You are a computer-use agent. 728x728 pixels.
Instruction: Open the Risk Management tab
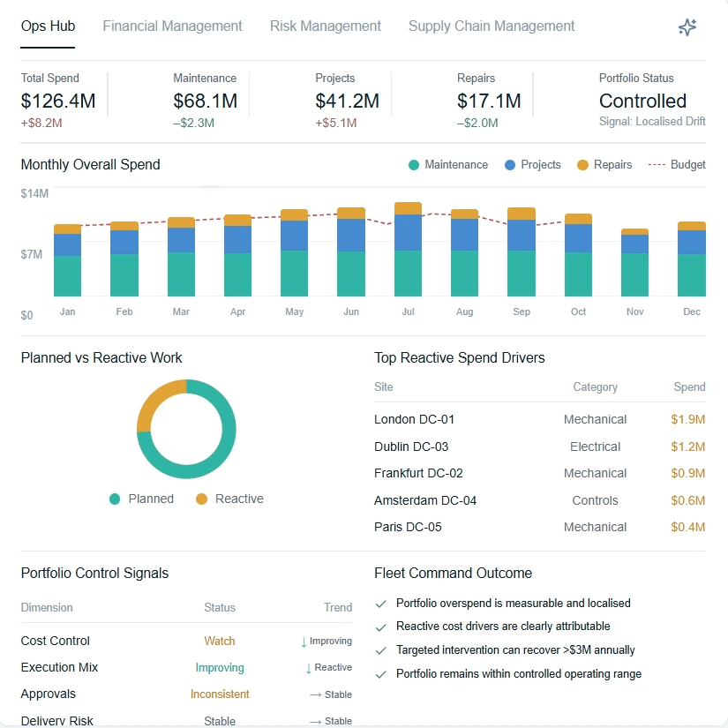(326, 26)
